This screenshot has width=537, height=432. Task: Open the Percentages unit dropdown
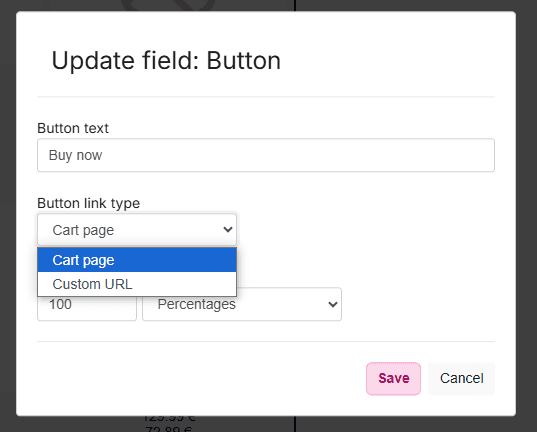click(242, 304)
